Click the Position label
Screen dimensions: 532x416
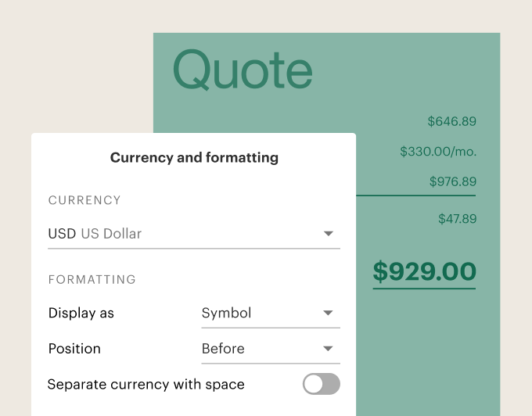tap(74, 349)
